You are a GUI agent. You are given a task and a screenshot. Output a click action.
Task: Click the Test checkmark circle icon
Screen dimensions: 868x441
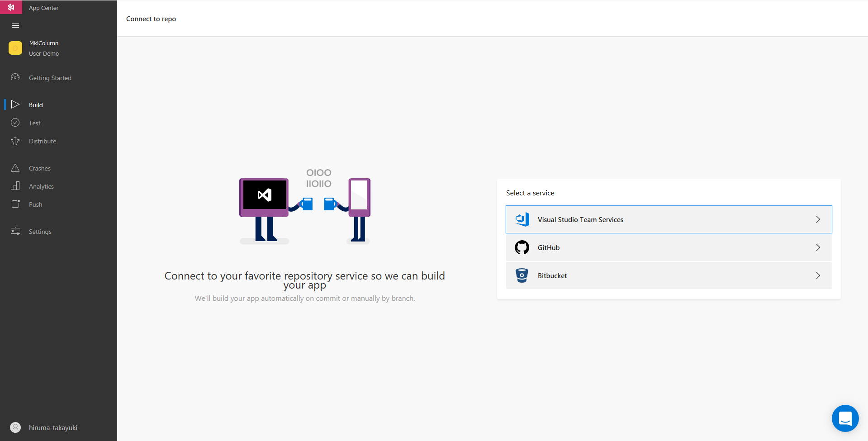[x=15, y=123]
